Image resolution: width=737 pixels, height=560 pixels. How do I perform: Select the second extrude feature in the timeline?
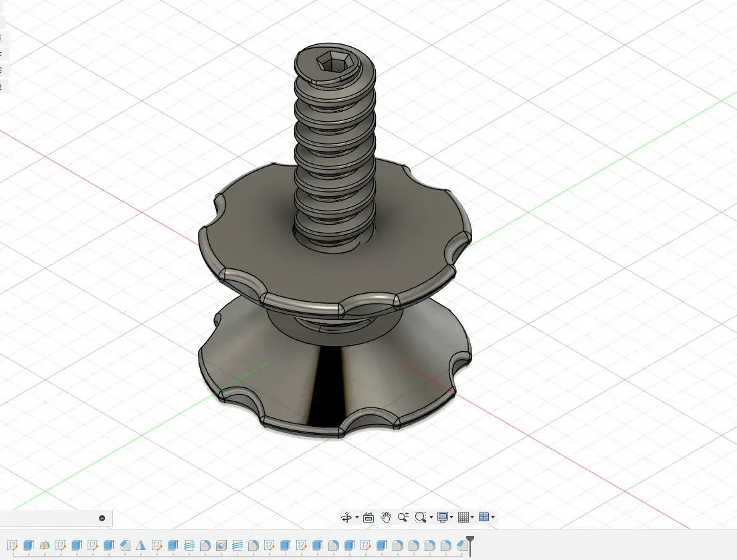pos(77,545)
